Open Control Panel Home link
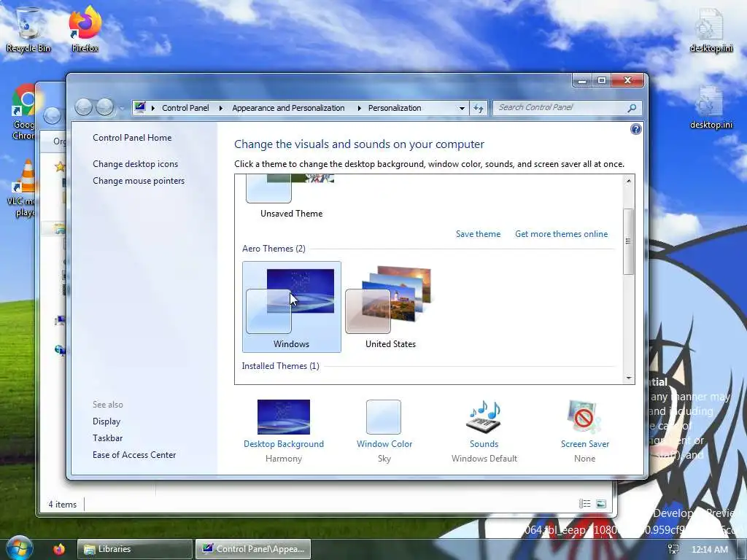Screen dimensions: 747x560 [132, 138]
